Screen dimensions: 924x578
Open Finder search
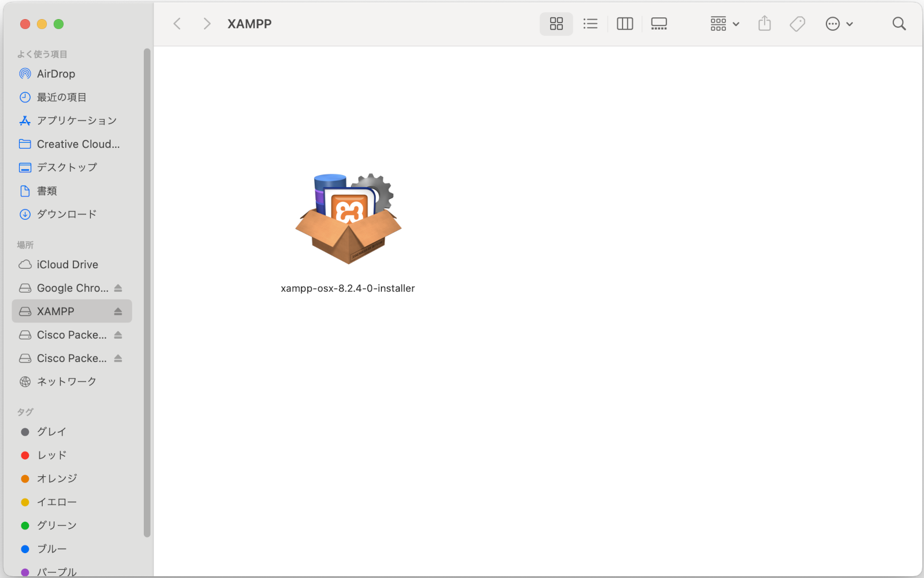coord(899,24)
